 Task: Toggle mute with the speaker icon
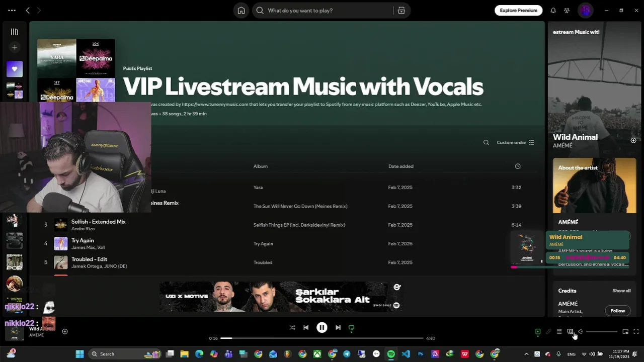(x=581, y=332)
